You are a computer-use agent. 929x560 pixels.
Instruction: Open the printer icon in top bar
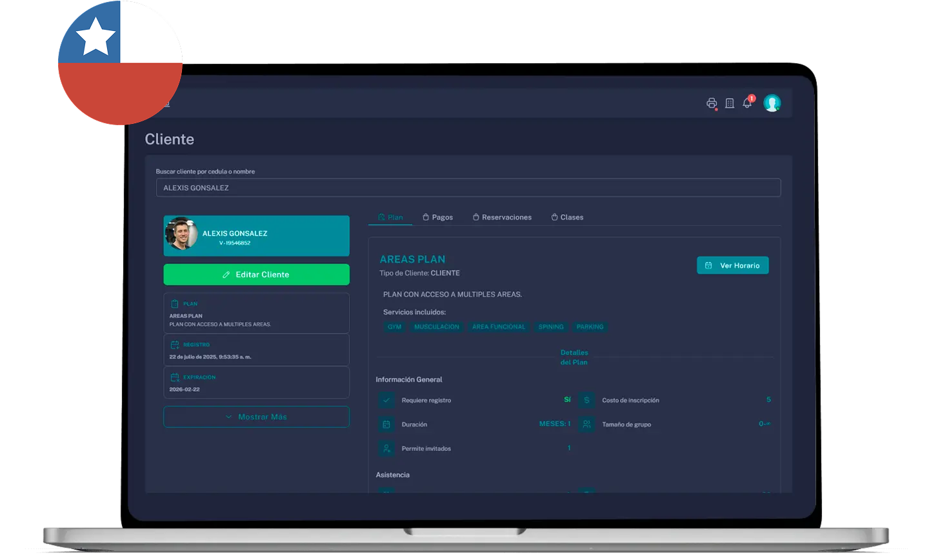(x=712, y=103)
